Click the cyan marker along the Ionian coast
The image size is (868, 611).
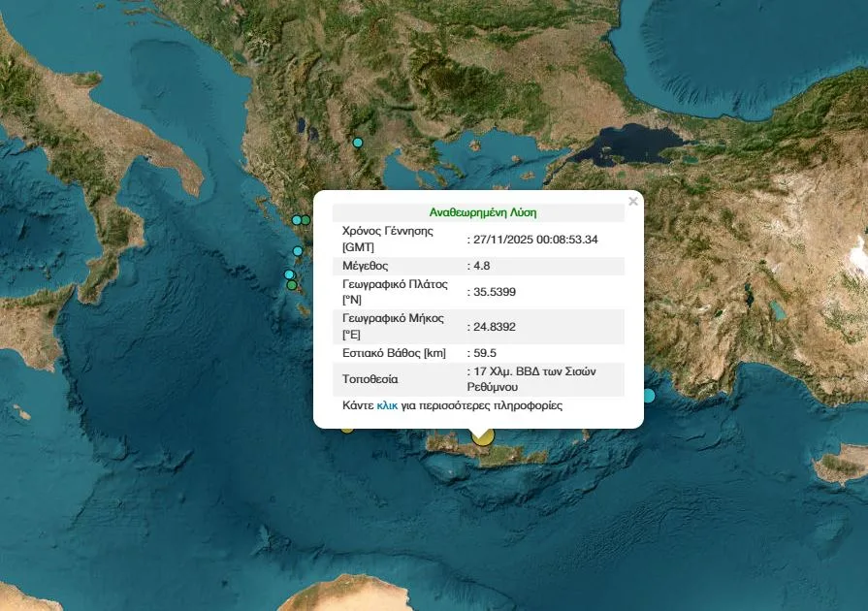pos(296,250)
